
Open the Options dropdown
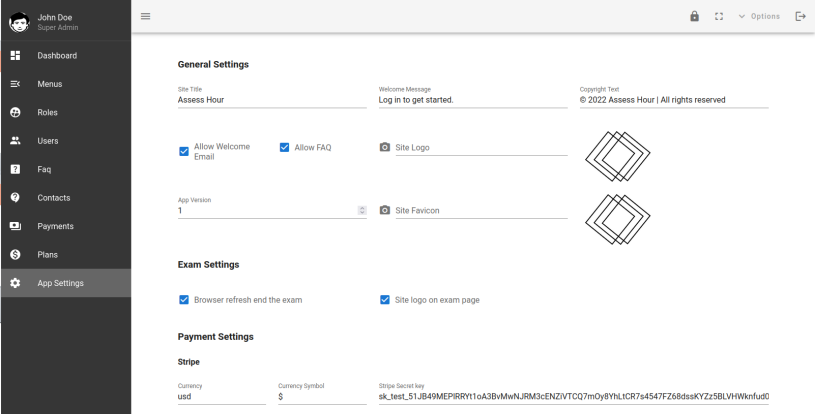click(758, 16)
